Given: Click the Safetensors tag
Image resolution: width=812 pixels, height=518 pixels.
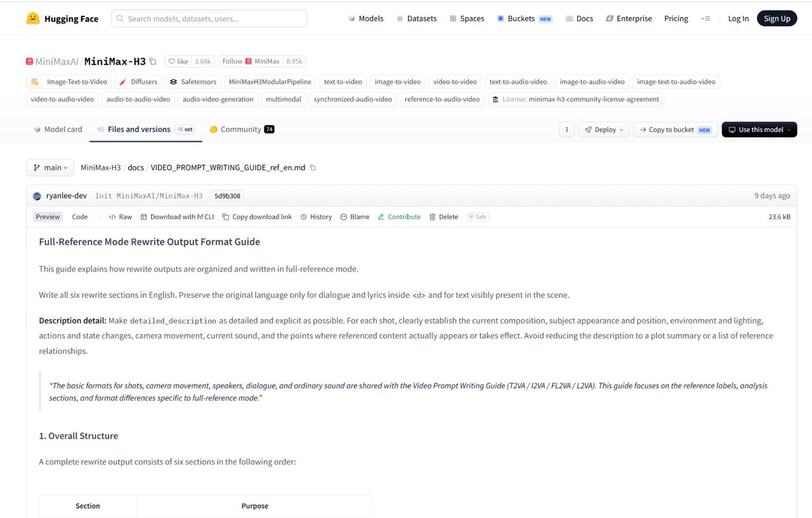Looking at the screenshot, I should [193, 82].
